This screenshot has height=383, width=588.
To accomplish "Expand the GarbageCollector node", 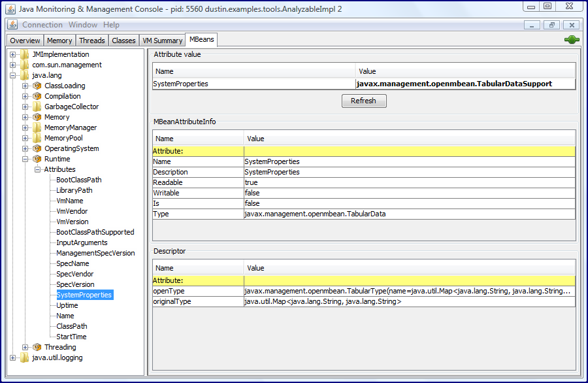I will point(25,107).
